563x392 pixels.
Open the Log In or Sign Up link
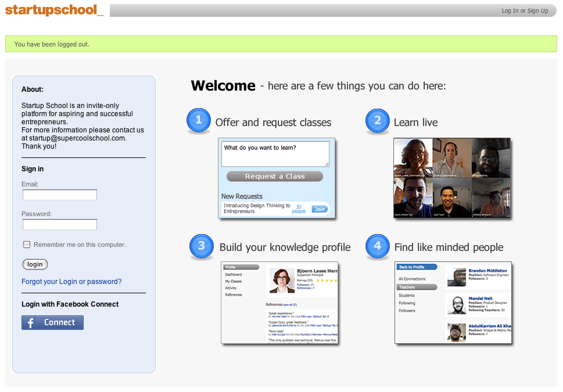point(525,11)
